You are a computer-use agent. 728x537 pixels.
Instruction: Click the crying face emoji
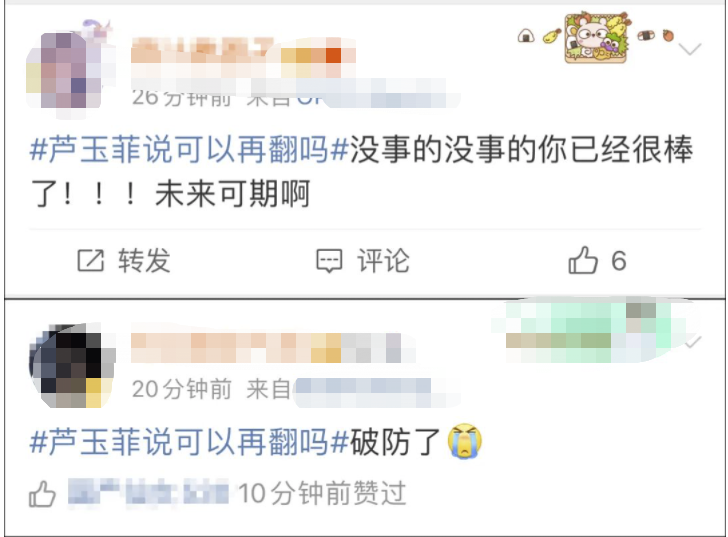pos(465,441)
